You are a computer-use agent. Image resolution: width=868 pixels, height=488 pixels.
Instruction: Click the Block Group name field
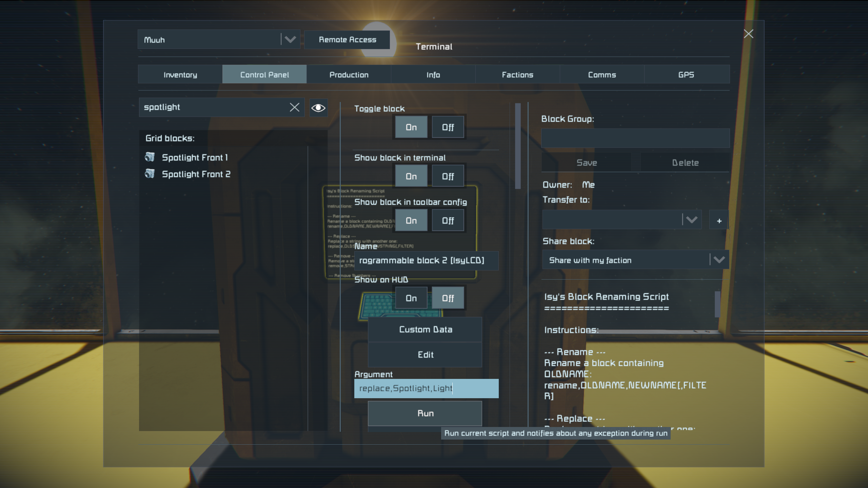635,138
